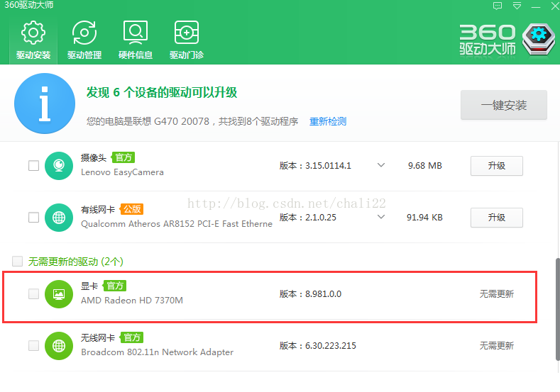Click the 官方 badge next to 摄像头
Image resolution: width=560 pixels, height=392 pixels.
click(123, 157)
